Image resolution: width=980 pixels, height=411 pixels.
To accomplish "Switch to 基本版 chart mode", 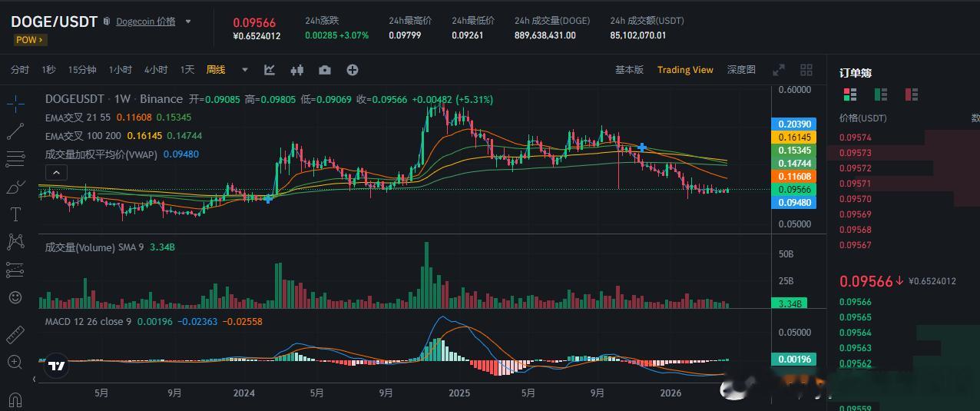I will click(630, 70).
